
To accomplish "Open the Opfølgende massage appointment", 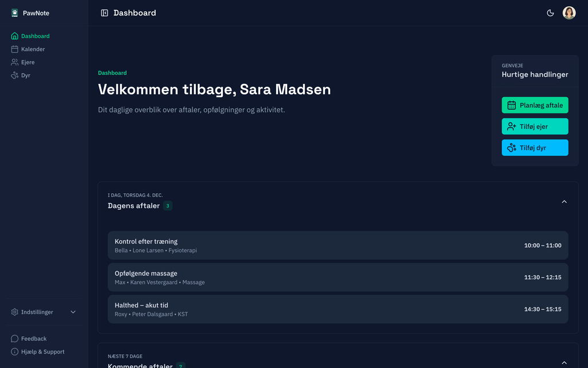I will [338, 277].
